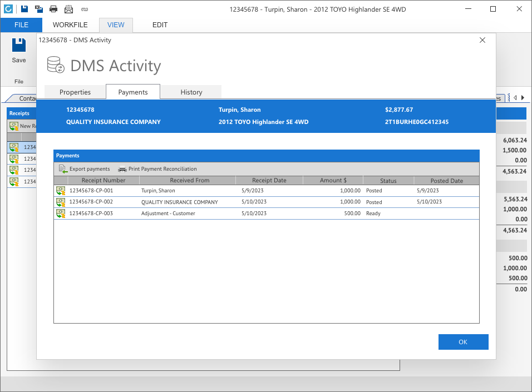The image size is (532, 392).
Task: Click the receipt icon for 12345678-CP-003
Action: 61,214
